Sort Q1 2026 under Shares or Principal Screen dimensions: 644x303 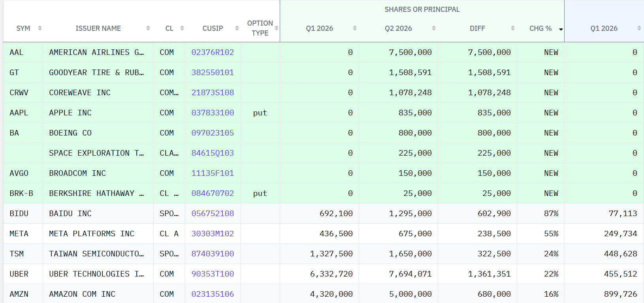(x=355, y=28)
